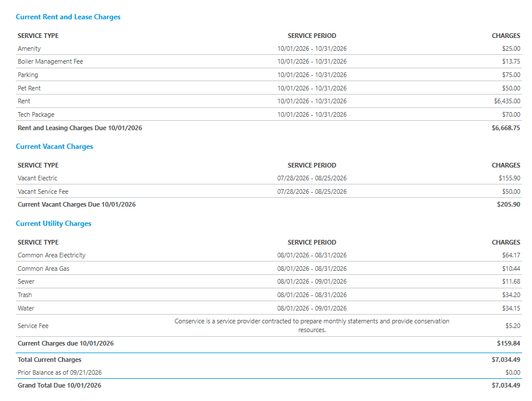Click the Common Area Gas label
The image size is (532, 401).
[x=43, y=269]
